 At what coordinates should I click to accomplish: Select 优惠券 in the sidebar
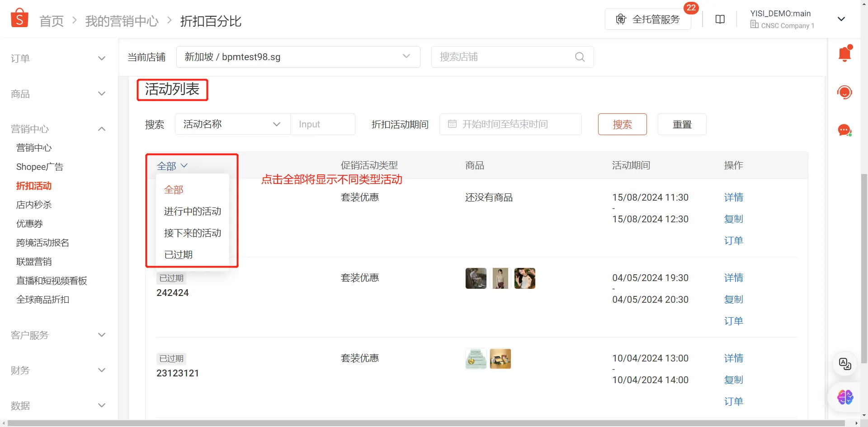click(x=29, y=223)
